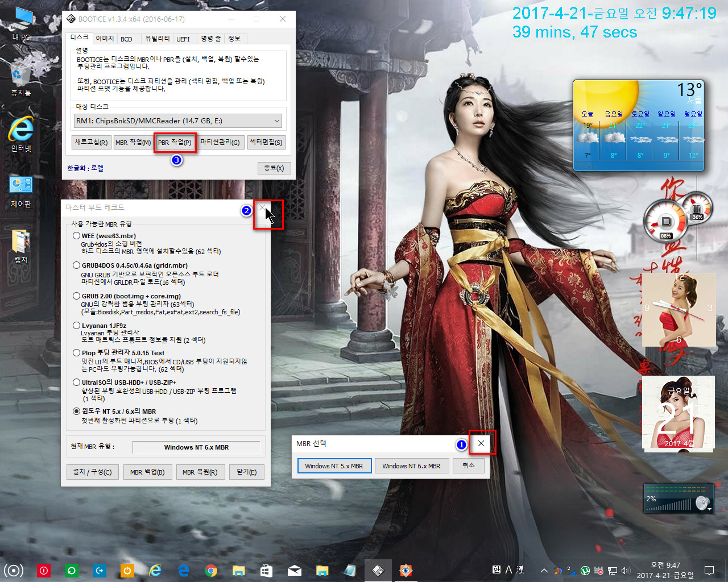
Task: Switch to the 디스크 tab
Action: pyautogui.click(x=79, y=38)
